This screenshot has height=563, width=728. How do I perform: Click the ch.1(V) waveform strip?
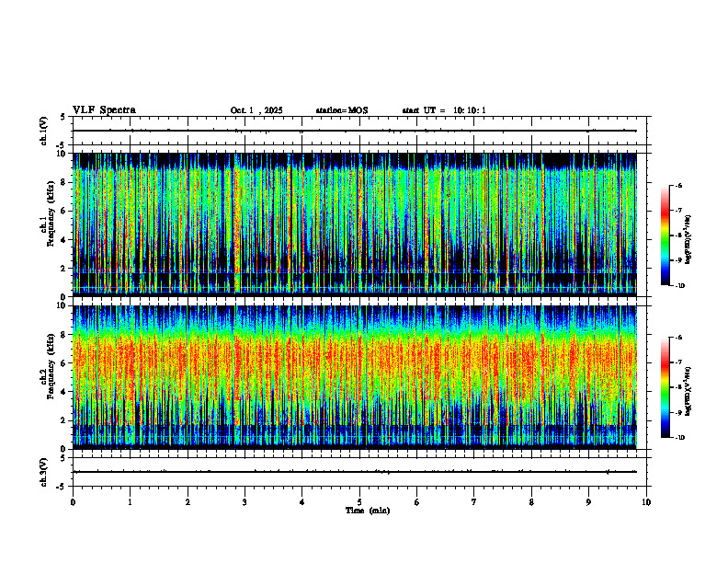tap(359, 131)
